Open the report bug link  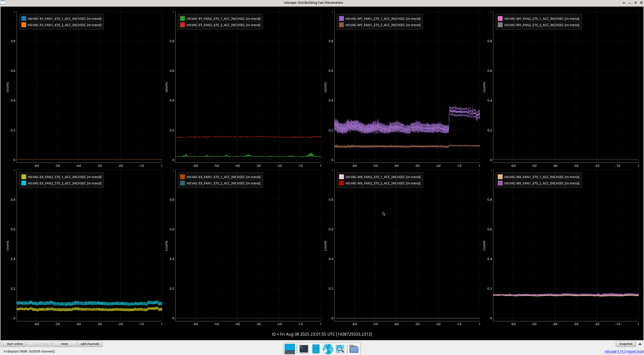(635, 351)
